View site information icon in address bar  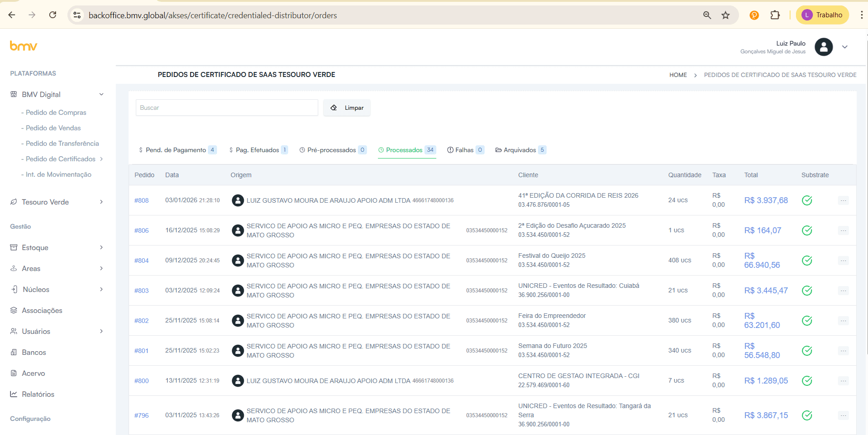point(77,15)
